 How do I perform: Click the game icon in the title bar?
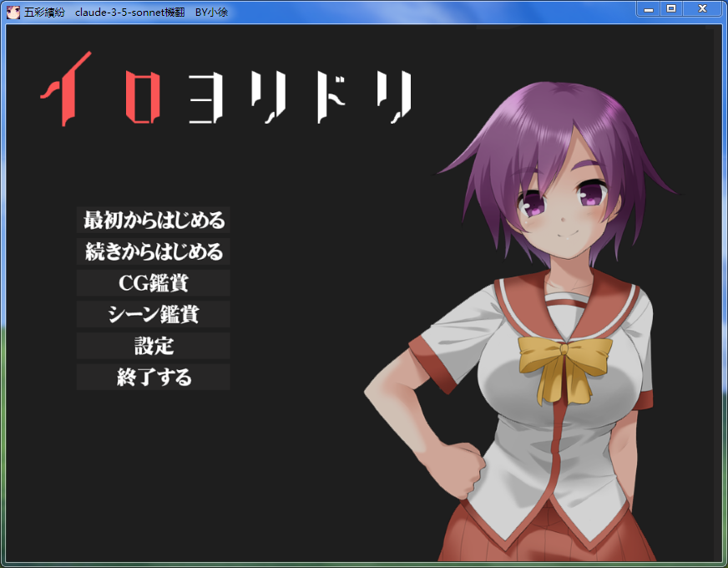[13, 12]
